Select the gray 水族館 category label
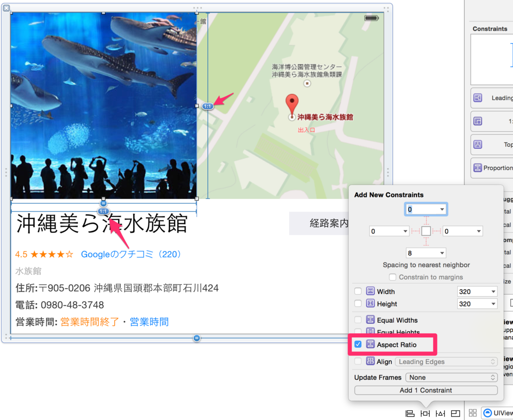 point(29,271)
